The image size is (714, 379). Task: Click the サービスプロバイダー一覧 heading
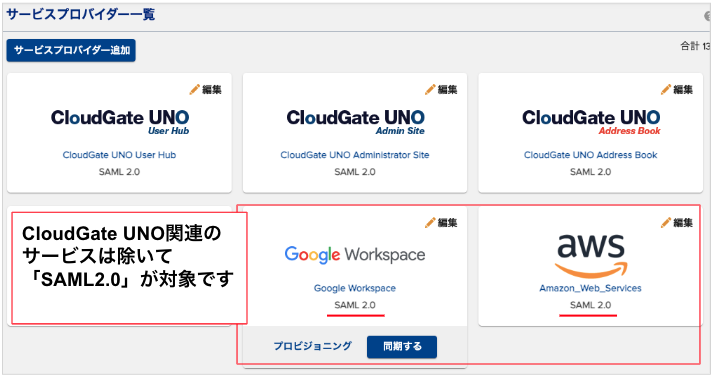81,15
